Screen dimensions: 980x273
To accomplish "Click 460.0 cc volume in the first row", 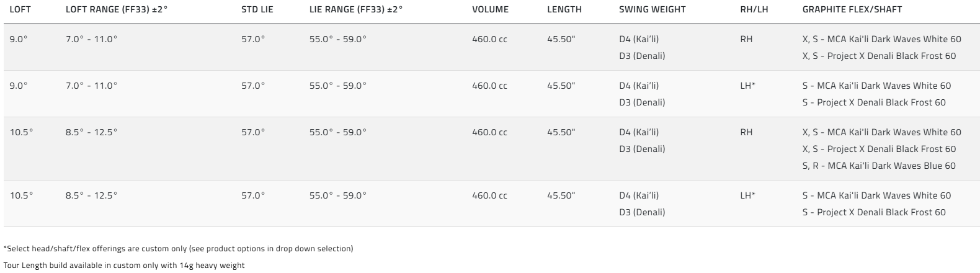I will tap(489, 39).
